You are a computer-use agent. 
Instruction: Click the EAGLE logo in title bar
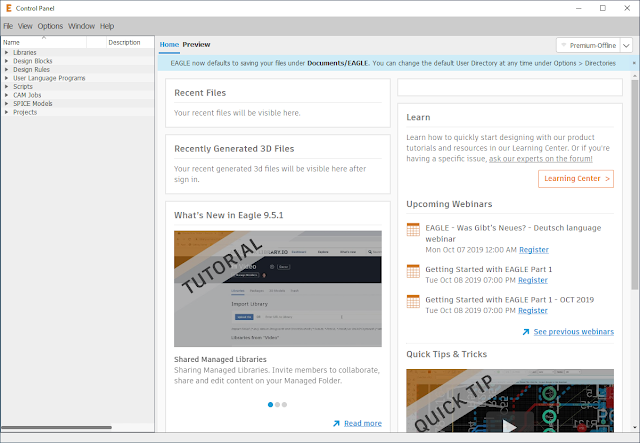9,8
